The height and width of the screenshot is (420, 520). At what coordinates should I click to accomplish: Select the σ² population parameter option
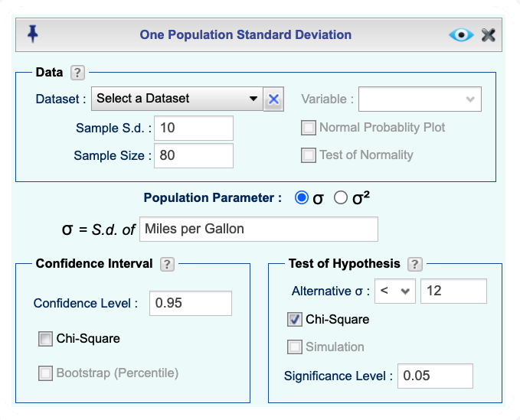(341, 197)
